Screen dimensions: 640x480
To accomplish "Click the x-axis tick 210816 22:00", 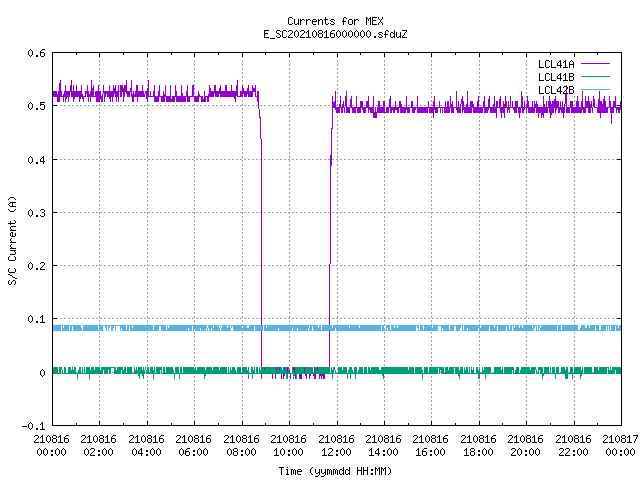I will pos(573,446).
